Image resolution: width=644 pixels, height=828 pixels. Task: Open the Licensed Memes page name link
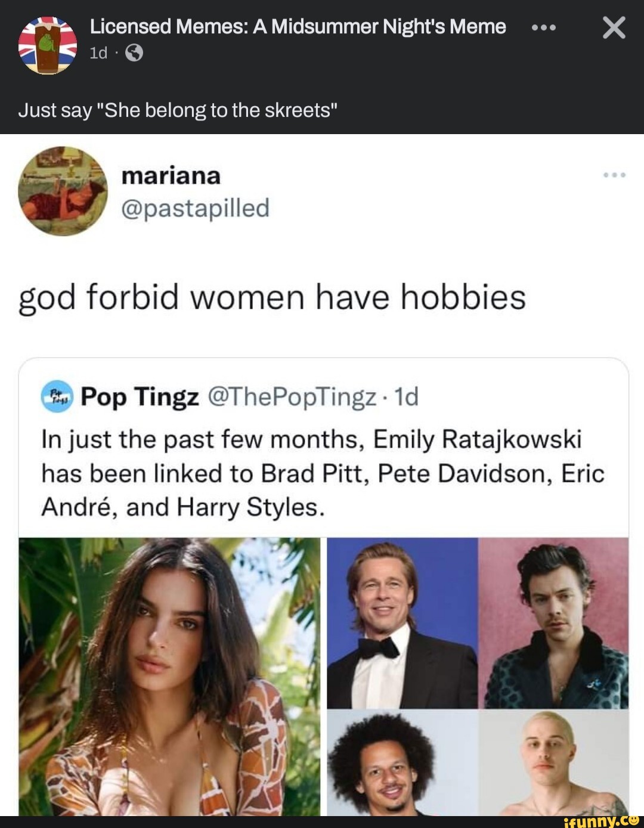(298, 27)
